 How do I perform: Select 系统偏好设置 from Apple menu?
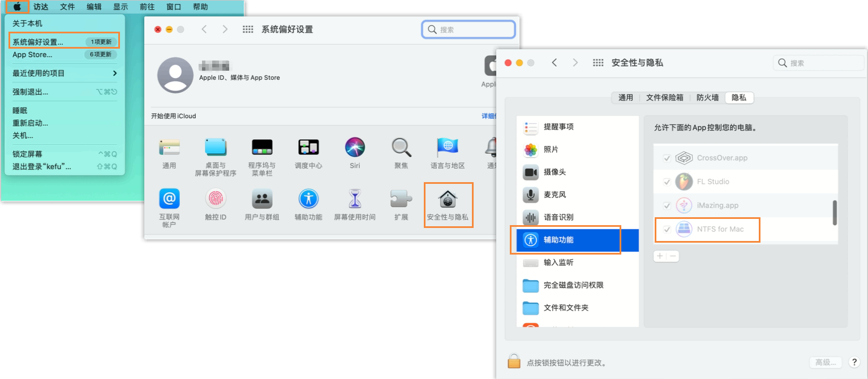coord(38,42)
